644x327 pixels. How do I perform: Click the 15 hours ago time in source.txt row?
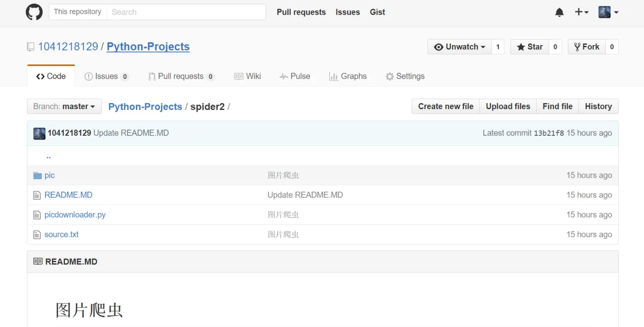pyautogui.click(x=589, y=234)
